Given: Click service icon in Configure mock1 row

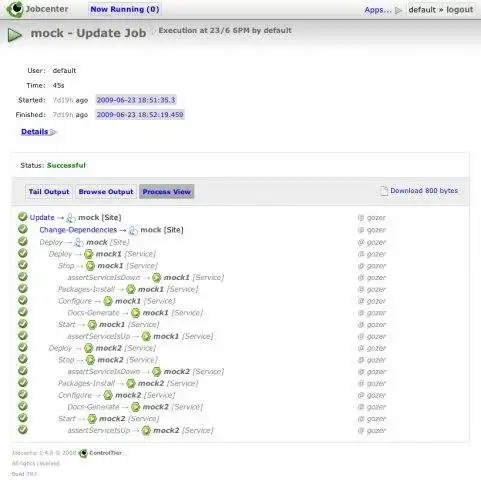Looking at the screenshot, I should (108, 301).
